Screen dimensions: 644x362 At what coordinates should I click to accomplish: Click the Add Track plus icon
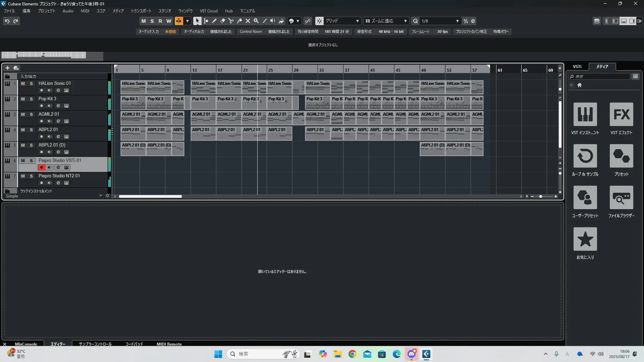click(x=7, y=68)
